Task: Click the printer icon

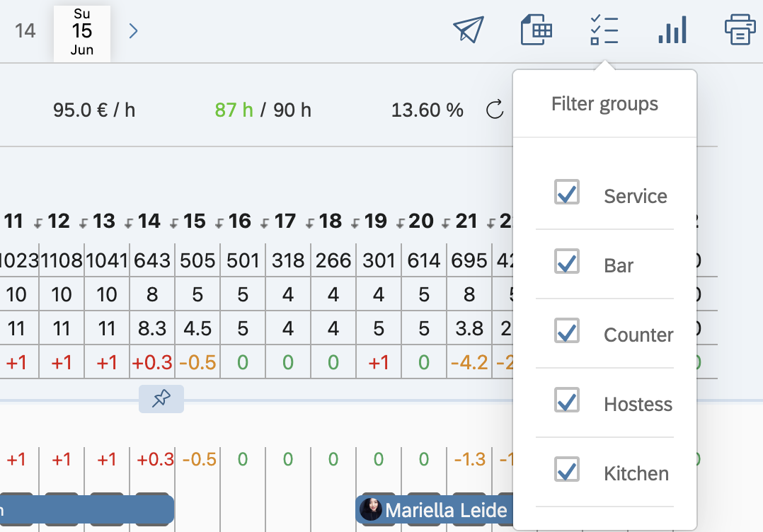Action: [x=740, y=30]
